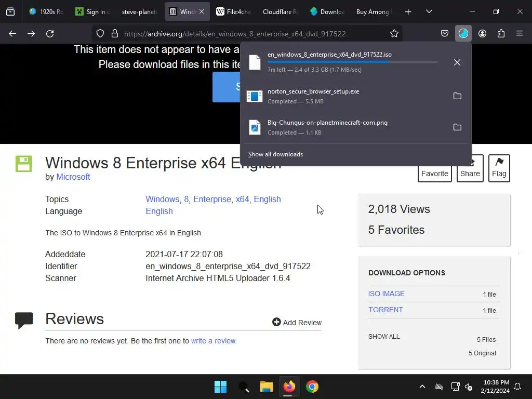Click Show all downloads
The image size is (532, 399).
[275, 154]
